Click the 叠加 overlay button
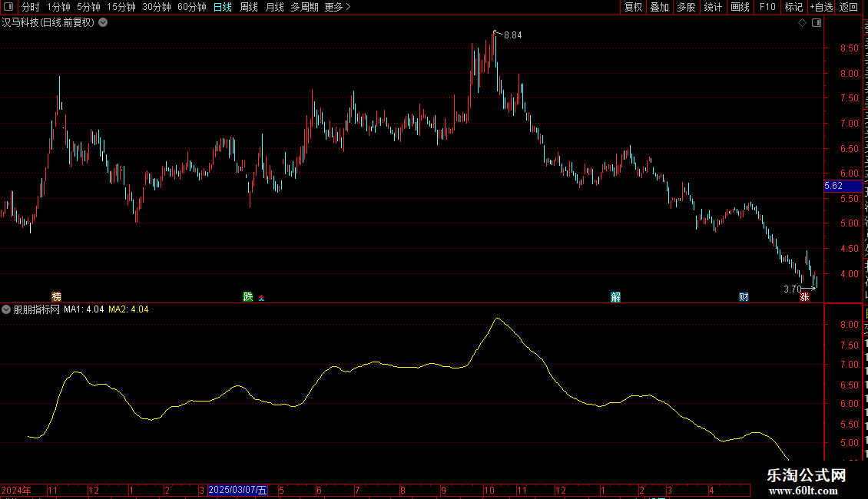The height and width of the screenshot is (499, 868). pyautogui.click(x=660, y=7)
